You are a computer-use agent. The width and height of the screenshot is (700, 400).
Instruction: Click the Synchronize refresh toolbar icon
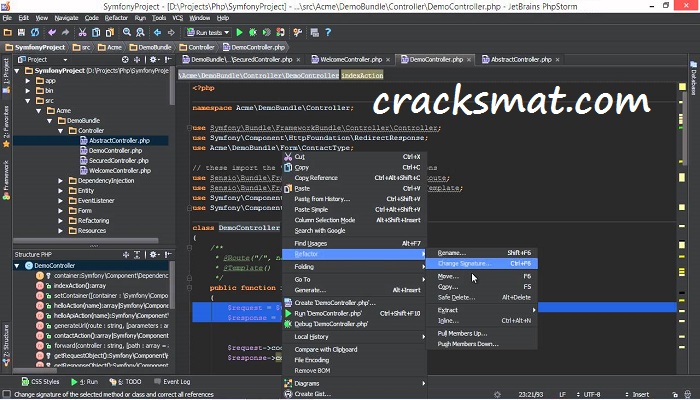click(35, 32)
